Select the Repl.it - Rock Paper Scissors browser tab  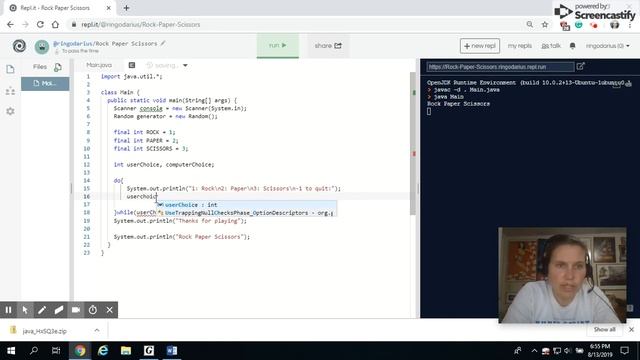tap(60, 8)
